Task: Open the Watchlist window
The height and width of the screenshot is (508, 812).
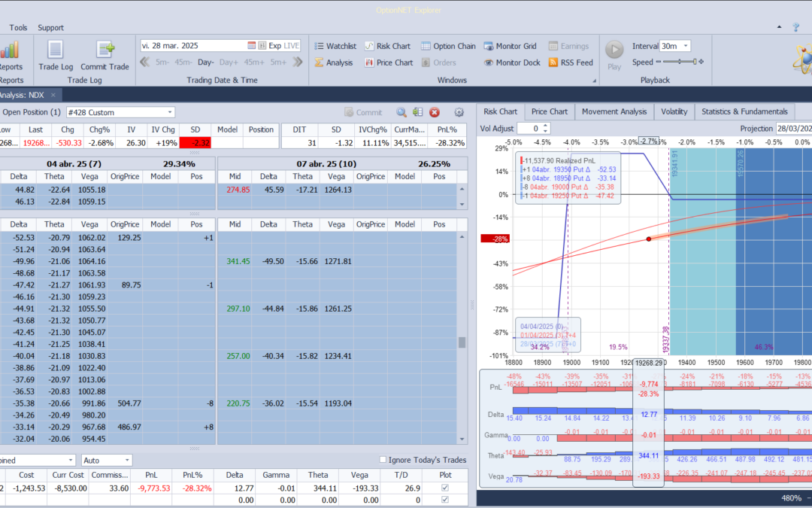Action: pyautogui.click(x=335, y=46)
